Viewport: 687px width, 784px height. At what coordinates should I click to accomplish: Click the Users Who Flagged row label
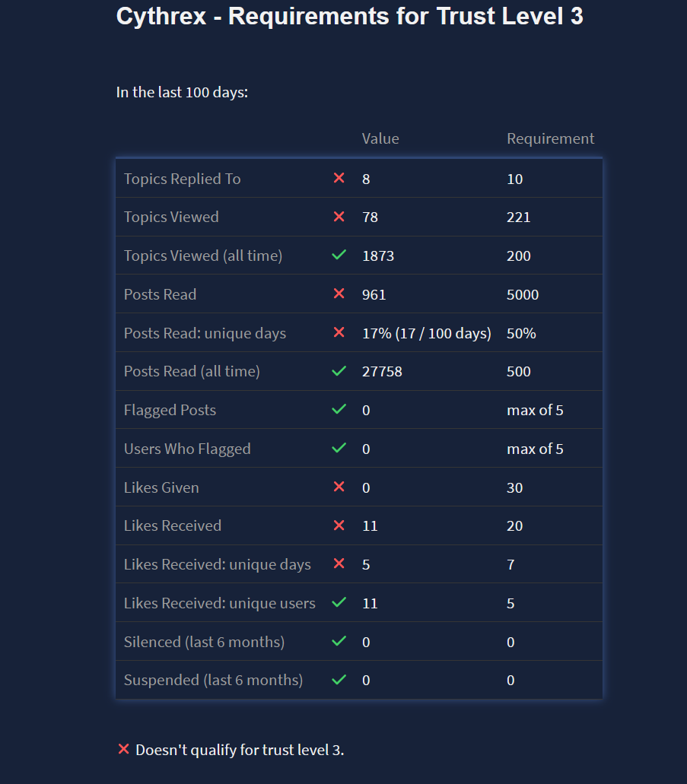coord(187,449)
